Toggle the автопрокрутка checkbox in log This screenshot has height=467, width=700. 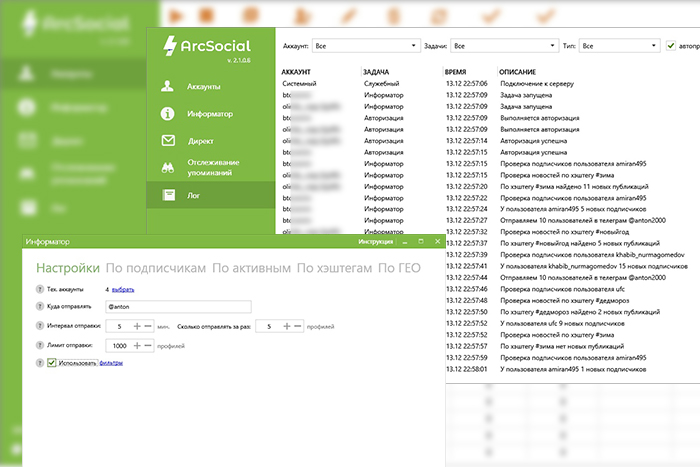point(671,45)
